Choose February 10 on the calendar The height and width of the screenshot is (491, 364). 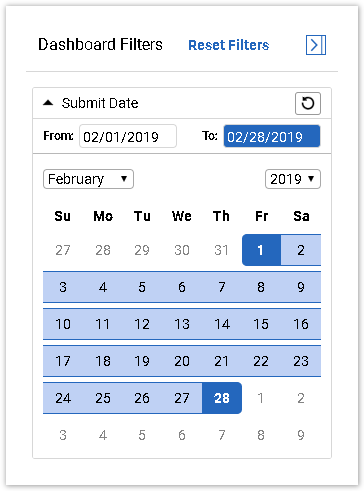point(63,324)
